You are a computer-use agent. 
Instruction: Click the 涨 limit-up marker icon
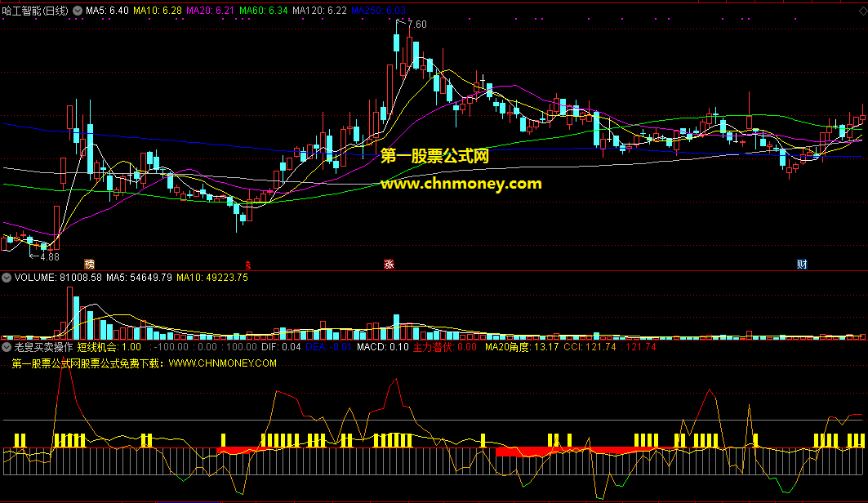point(389,264)
